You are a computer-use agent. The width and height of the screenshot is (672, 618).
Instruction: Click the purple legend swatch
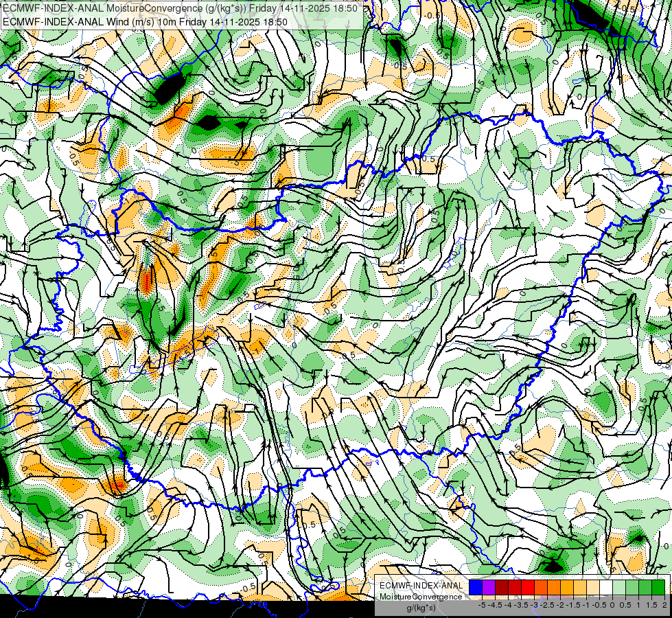pyautogui.click(x=489, y=588)
